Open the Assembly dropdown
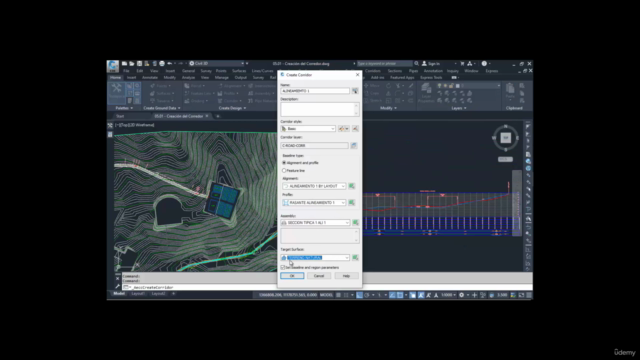This screenshot has height=360, width=640. tap(347, 222)
